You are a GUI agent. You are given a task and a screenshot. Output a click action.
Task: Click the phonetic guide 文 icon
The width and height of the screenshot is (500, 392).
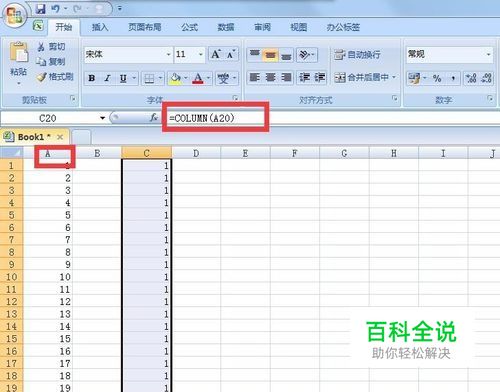tap(223, 79)
